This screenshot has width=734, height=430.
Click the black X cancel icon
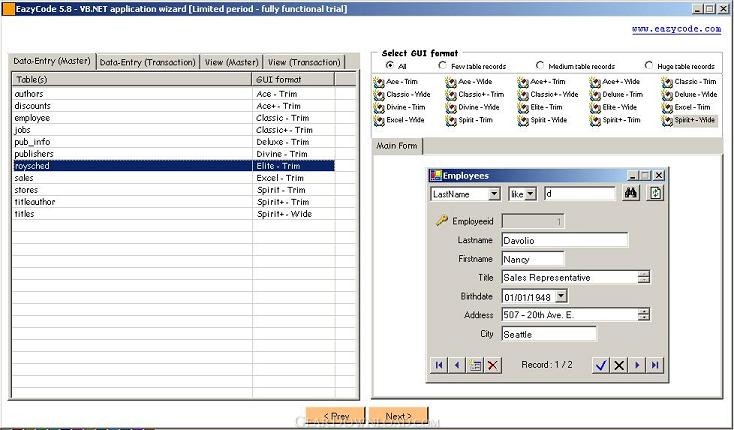[619, 365]
